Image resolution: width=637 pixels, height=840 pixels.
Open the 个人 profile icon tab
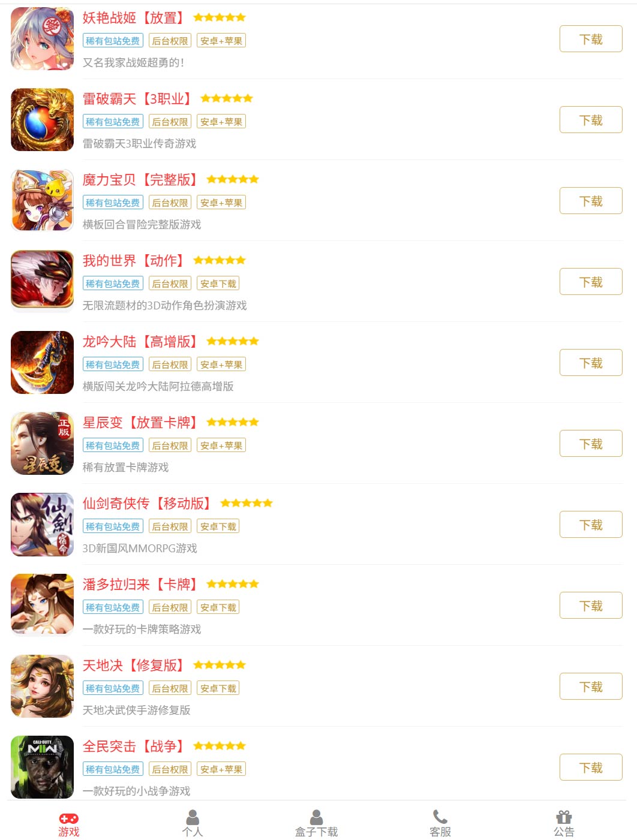pyautogui.click(x=193, y=817)
